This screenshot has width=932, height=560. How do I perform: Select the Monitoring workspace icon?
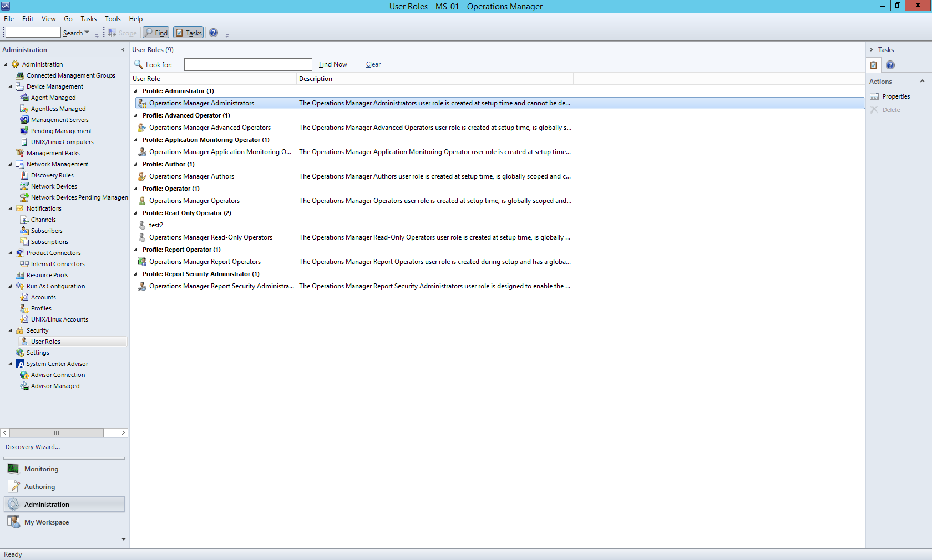tap(13, 469)
